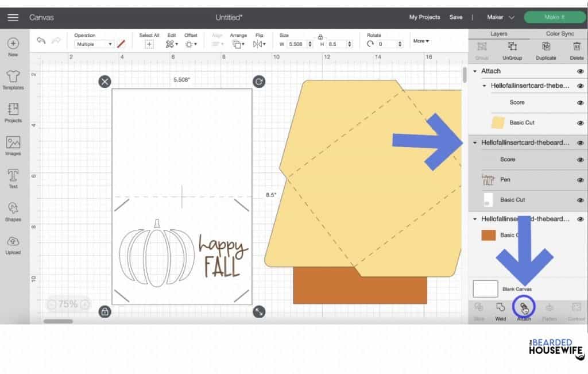Switch to the Color Sync tab
This screenshot has height=374, width=588.
[558, 33]
